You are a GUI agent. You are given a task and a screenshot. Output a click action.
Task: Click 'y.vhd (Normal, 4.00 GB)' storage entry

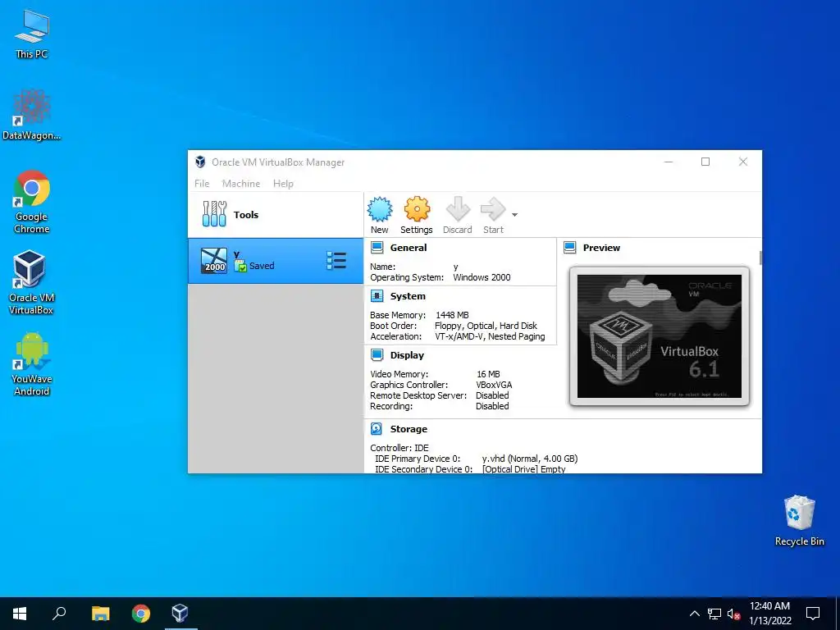coord(530,459)
